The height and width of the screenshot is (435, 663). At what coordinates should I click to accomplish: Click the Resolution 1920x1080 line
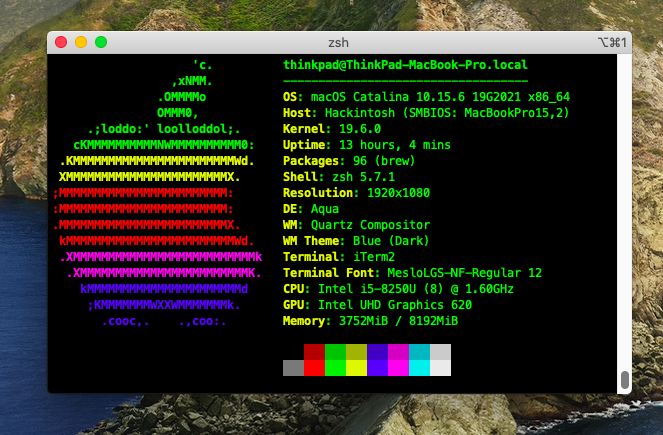click(x=356, y=193)
